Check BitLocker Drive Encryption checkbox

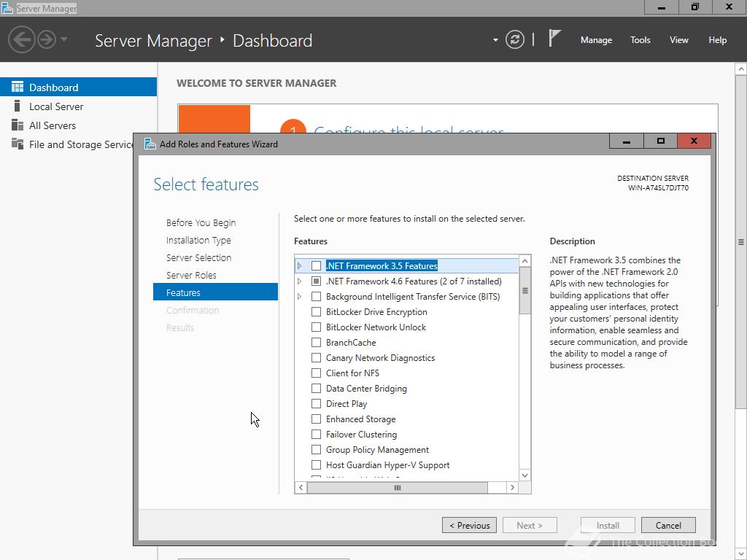316,311
